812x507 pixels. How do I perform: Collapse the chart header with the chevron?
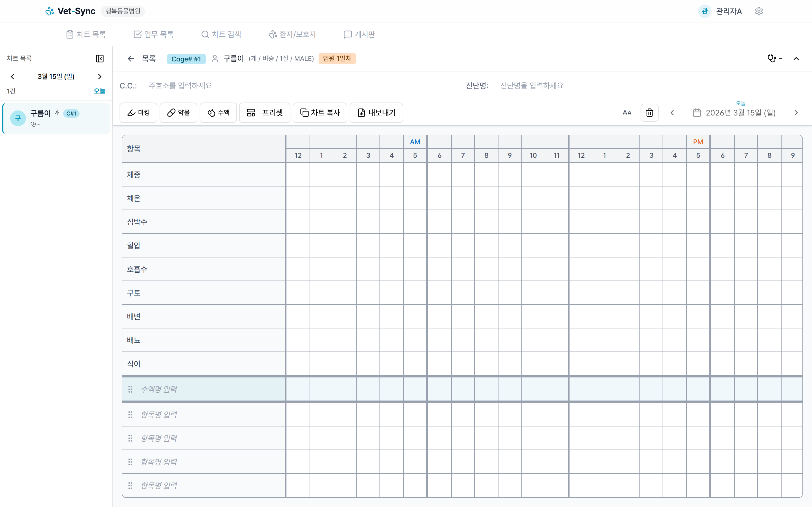(x=796, y=58)
